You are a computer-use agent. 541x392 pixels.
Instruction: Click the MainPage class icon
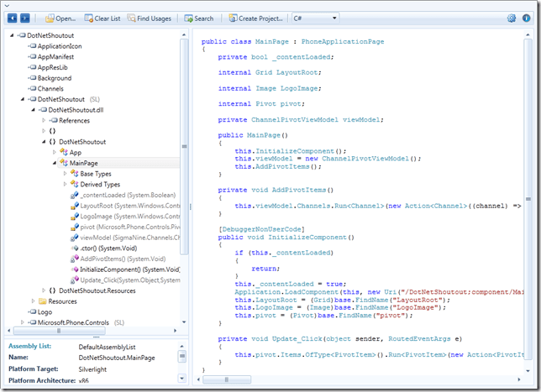pyautogui.click(x=64, y=162)
